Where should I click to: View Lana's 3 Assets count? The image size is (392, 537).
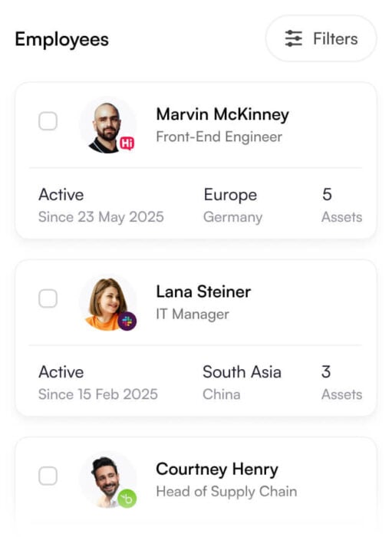(341, 383)
